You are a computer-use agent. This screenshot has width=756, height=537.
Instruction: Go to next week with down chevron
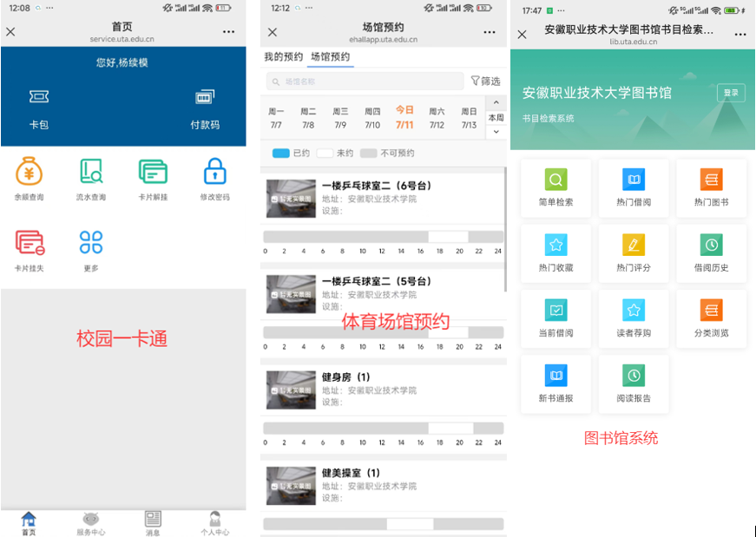pyautogui.click(x=496, y=132)
